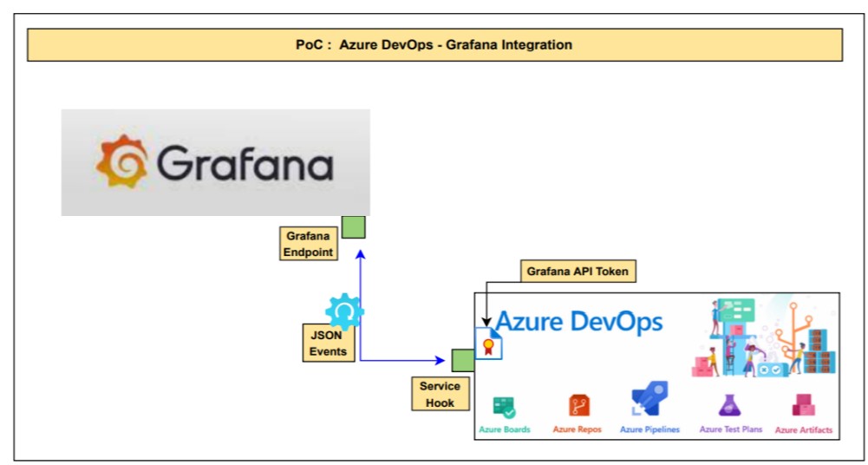This screenshot has width=868, height=465.
Task: Click the JSON Events label
Action: click(x=329, y=344)
